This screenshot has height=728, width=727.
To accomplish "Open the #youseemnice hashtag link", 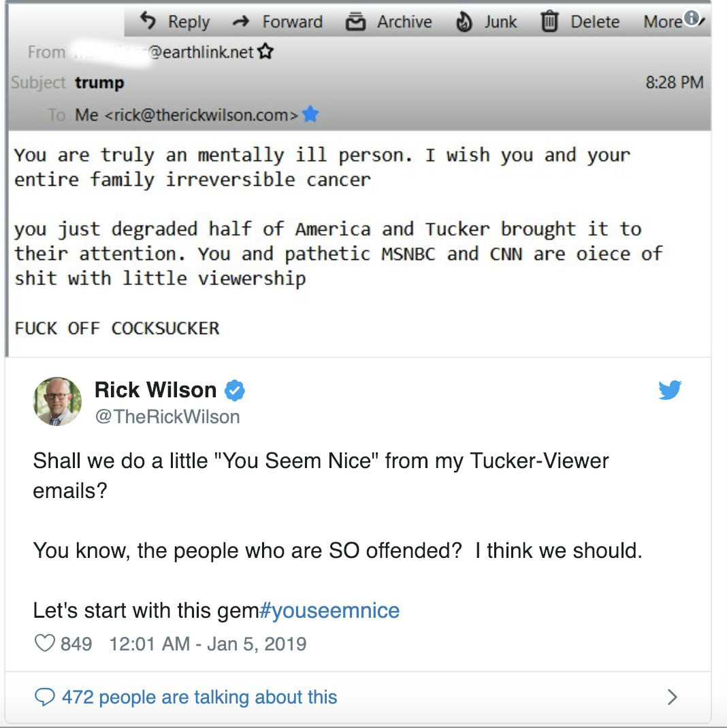I will [x=329, y=610].
